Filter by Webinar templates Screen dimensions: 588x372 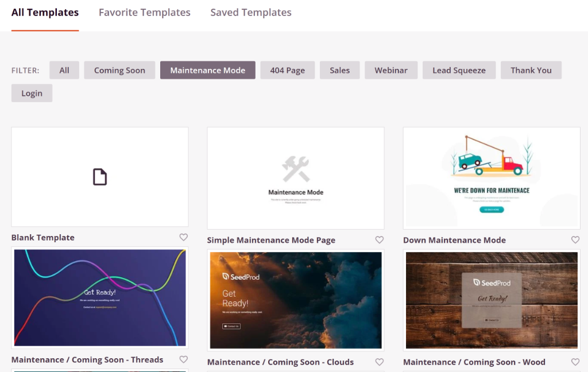click(391, 70)
